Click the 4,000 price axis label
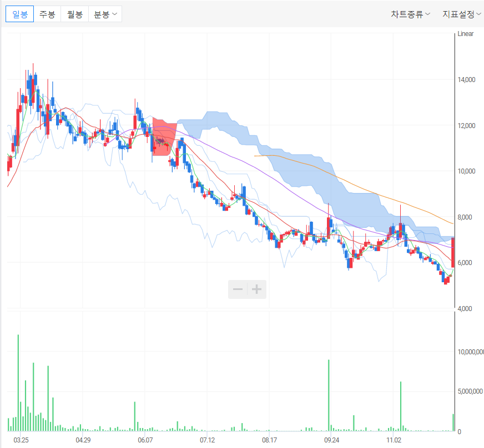The height and width of the screenshot is (448, 484). tap(465, 309)
